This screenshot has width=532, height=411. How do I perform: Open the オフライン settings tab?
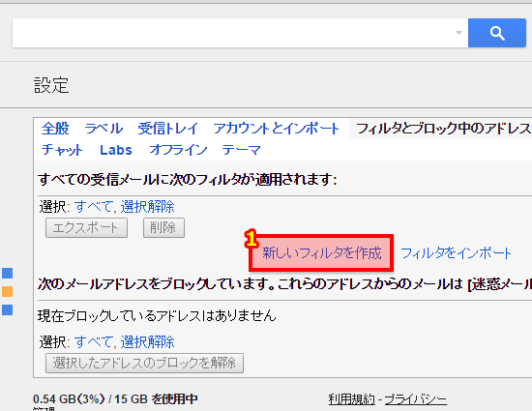(x=179, y=150)
